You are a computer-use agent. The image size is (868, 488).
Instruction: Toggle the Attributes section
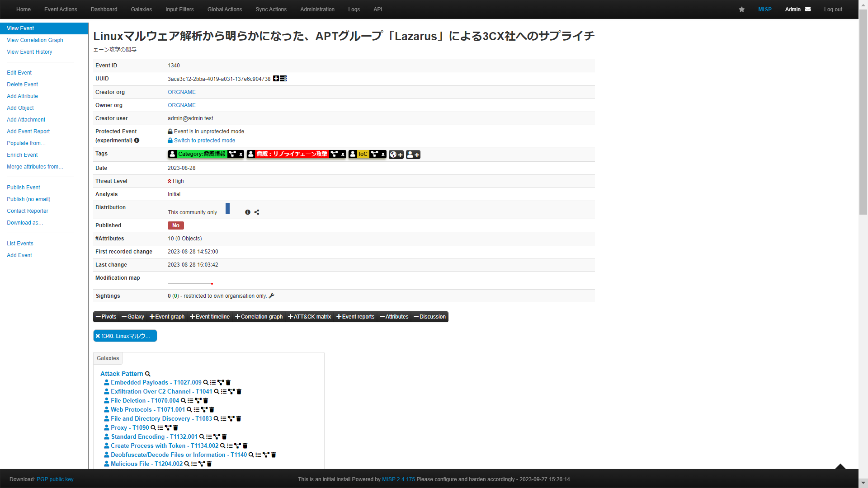point(394,317)
